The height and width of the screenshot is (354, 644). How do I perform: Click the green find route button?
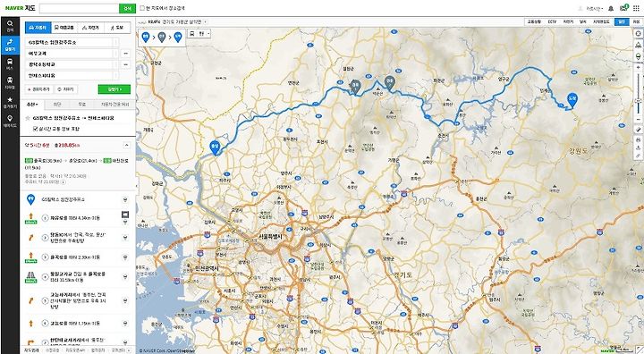(114, 89)
